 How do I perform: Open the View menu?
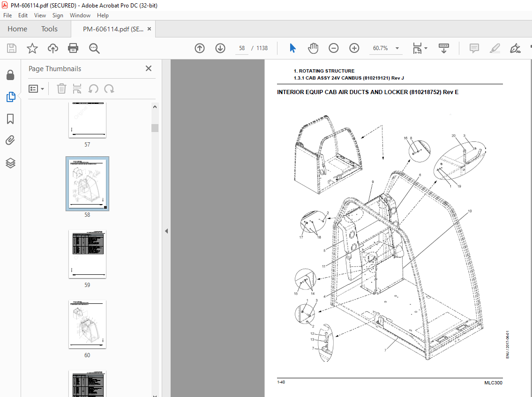click(40, 15)
